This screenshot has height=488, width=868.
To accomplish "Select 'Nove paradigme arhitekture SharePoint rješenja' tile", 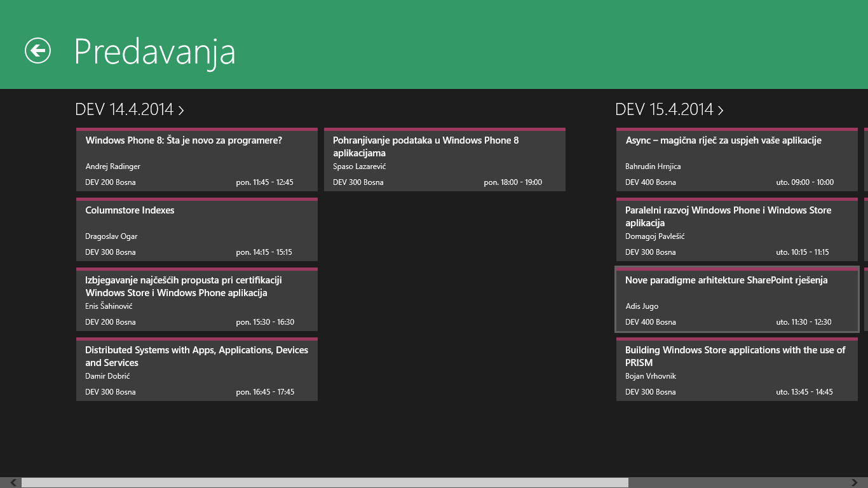I will [x=737, y=299].
